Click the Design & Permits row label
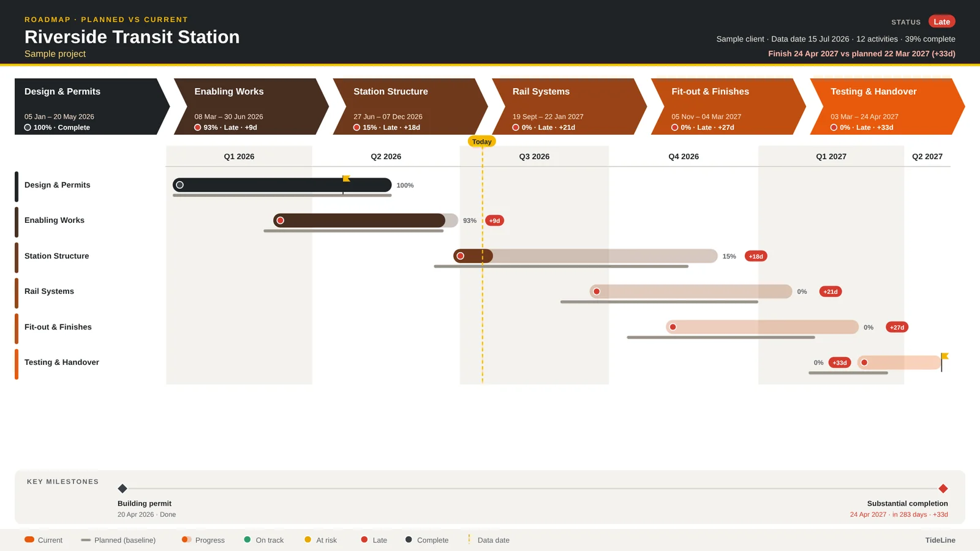980x551 pixels. tap(58, 185)
